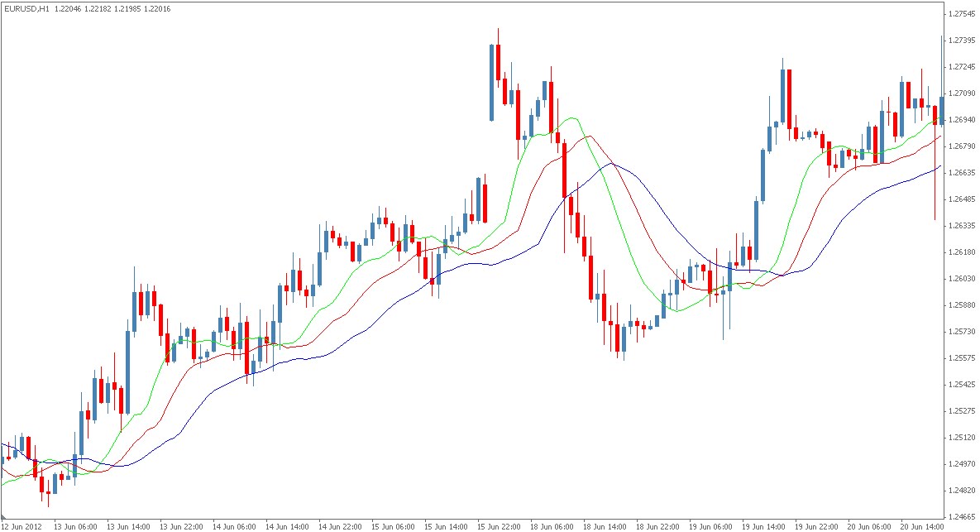Click the 14 Jun 14:00 time label
Image resolution: width=980 pixels, height=532 pixels.
pos(288,526)
